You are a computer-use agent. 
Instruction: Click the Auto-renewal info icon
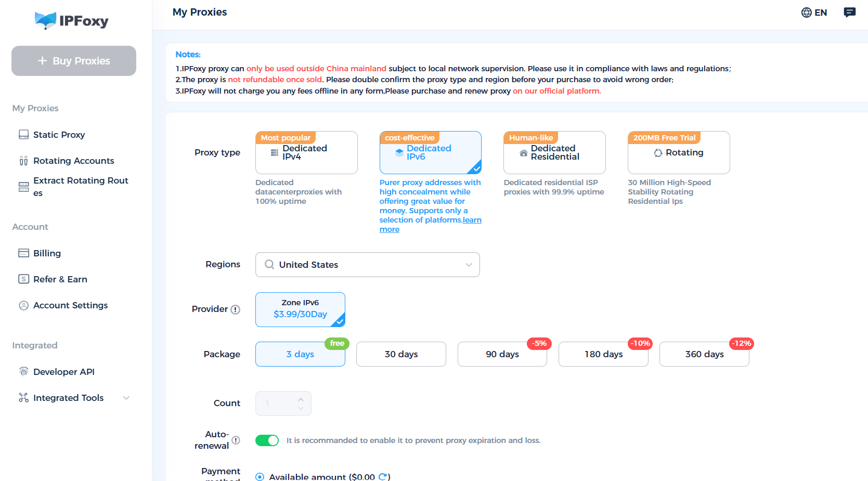pyautogui.click(x=236, y=440)
